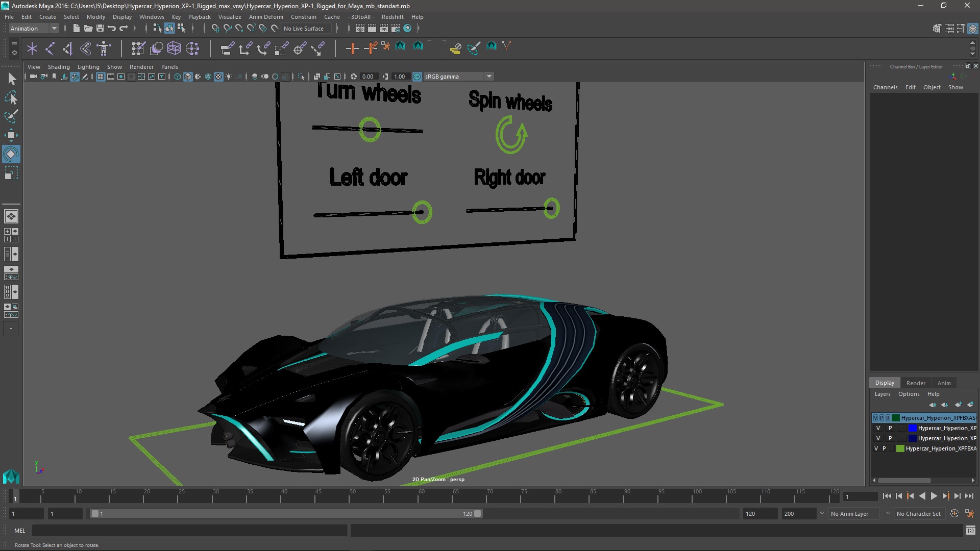
Task: Open the Animation menu set dropdown
Action: [54, 29]
